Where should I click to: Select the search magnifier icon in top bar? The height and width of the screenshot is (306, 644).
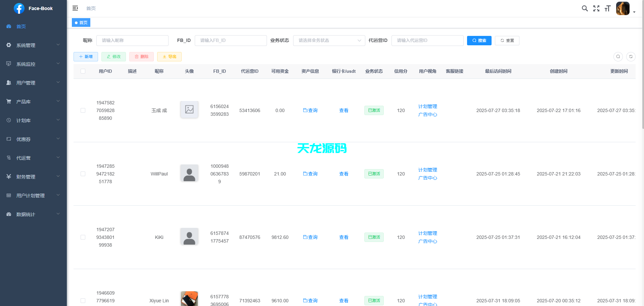click(585, 8)
